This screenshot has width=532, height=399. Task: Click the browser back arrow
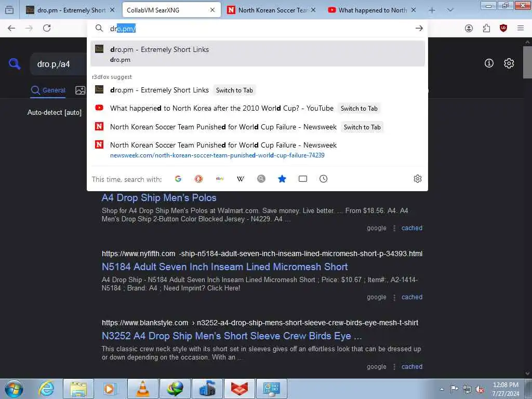(x=11, y=28)
